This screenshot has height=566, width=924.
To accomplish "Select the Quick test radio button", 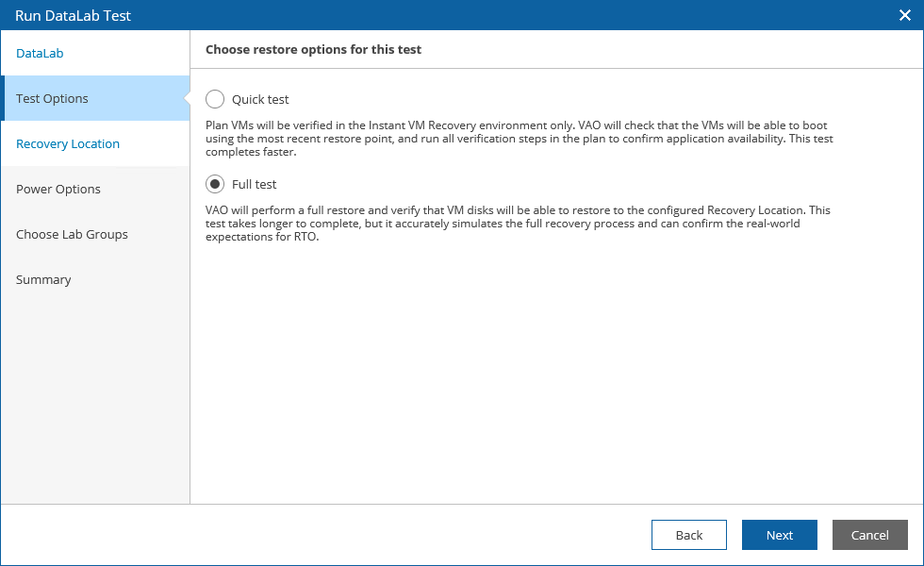I will 215,99.
